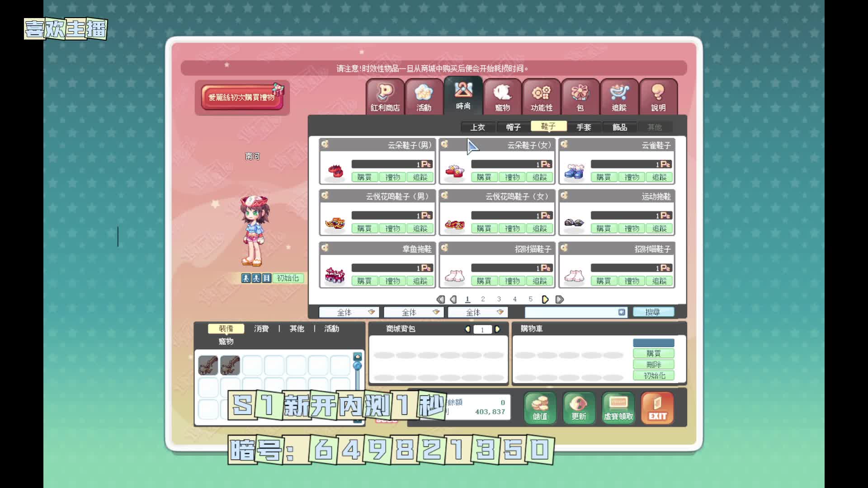This screenshot has width=868, height=488.
Task: Expand the first 全体 filter dropdown
Action: point(371,312)
